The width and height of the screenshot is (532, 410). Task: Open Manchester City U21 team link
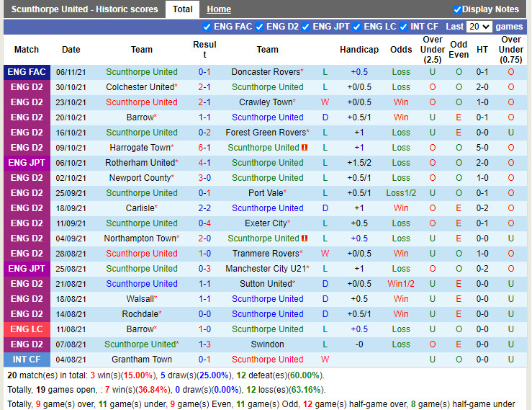[x=265, y=269]
